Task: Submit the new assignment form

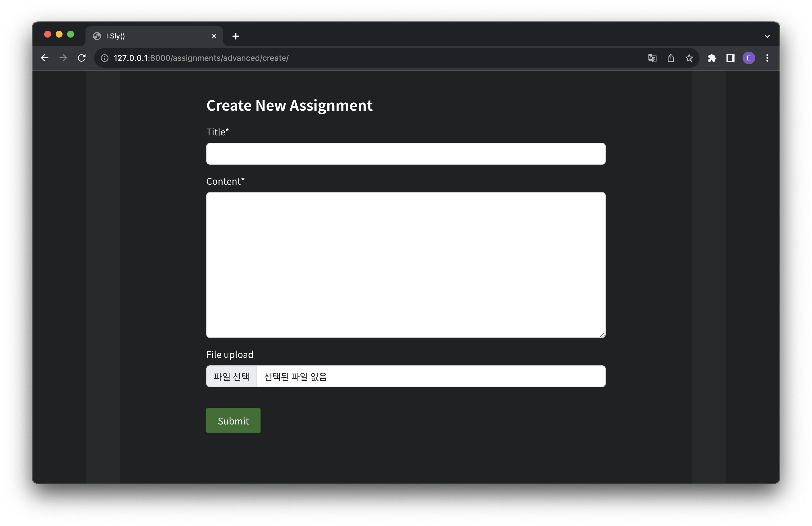Action: 233,420
